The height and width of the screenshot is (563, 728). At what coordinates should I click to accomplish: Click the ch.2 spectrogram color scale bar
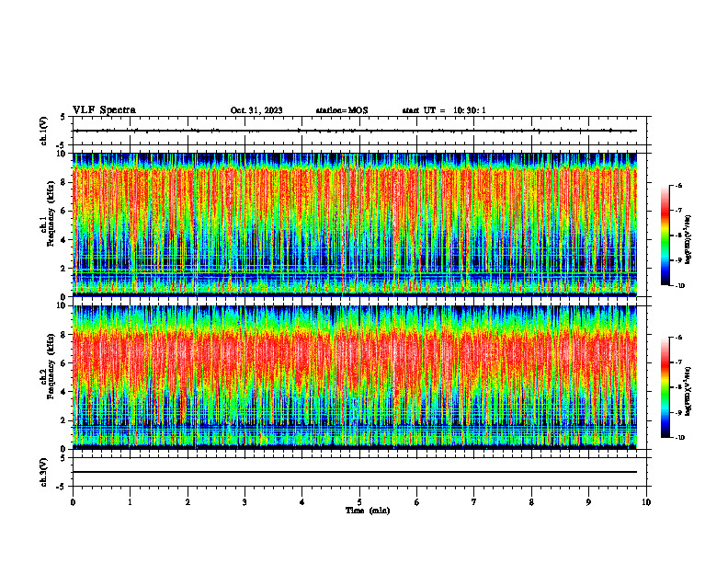click(x=665, y=387)
